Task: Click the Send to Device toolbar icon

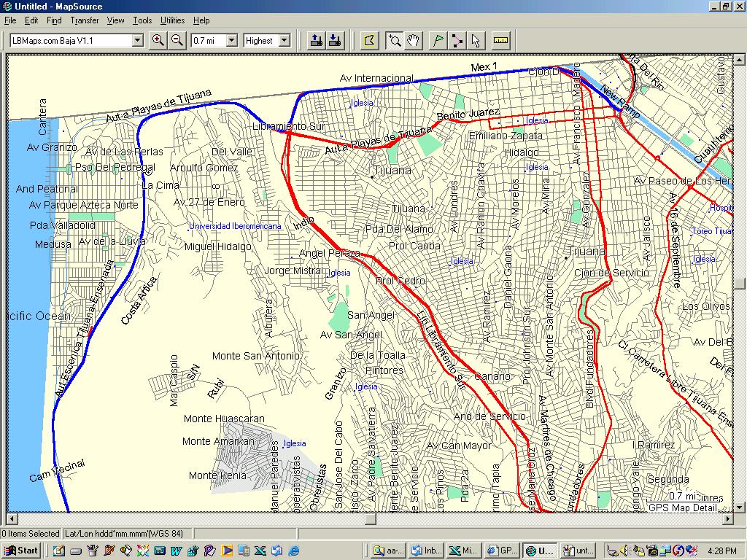Action: pyautogui.click(x=317, y=40)
